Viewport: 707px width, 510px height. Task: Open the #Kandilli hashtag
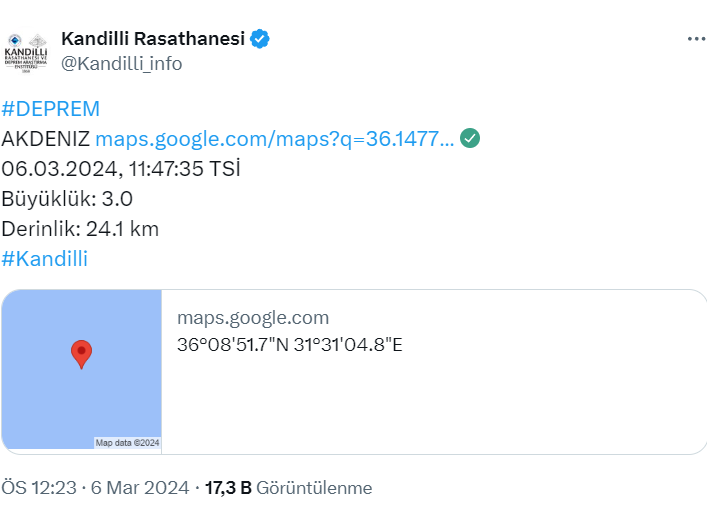tap(45, 259)
